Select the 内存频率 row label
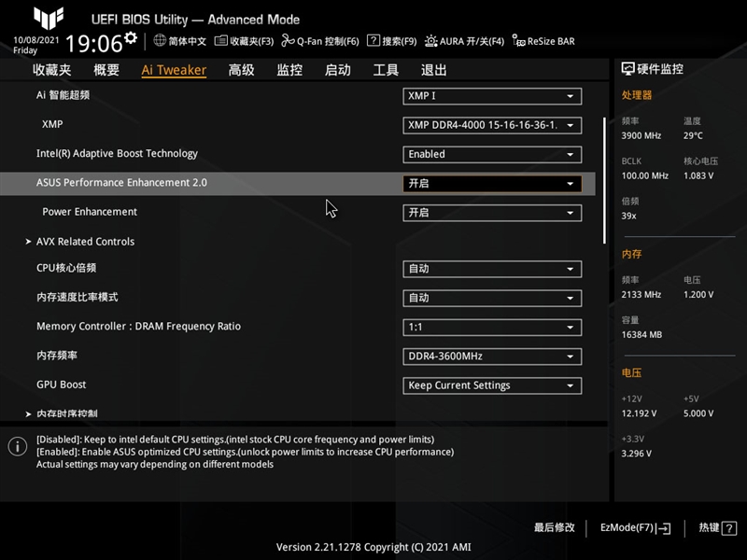 pyautogui.click(x=57, y=356)
